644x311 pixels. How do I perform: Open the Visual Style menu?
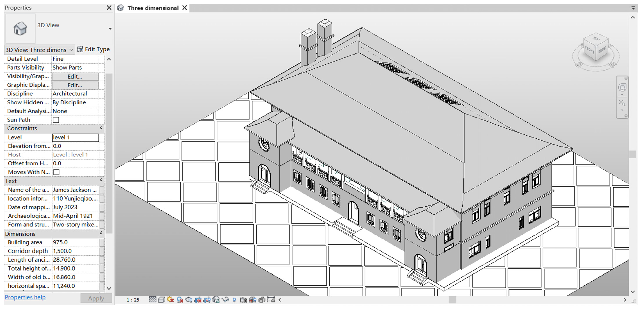tap(162, 300)
